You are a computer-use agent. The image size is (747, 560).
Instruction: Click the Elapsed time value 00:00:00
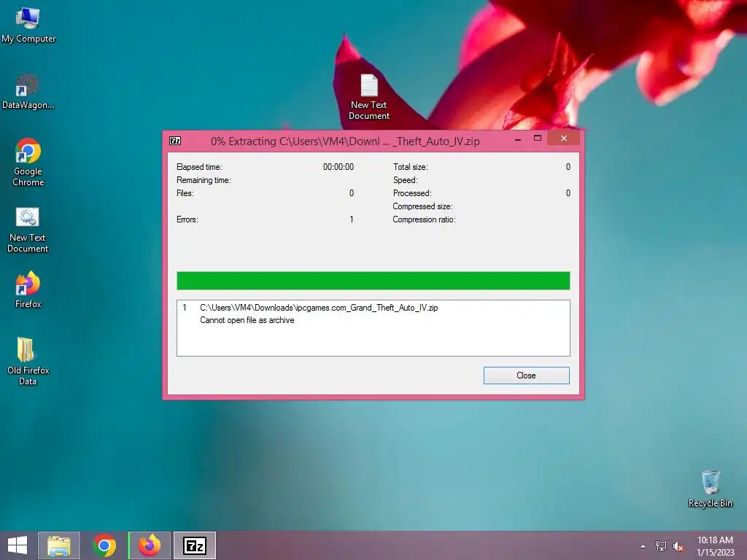(x=338, y=167)
